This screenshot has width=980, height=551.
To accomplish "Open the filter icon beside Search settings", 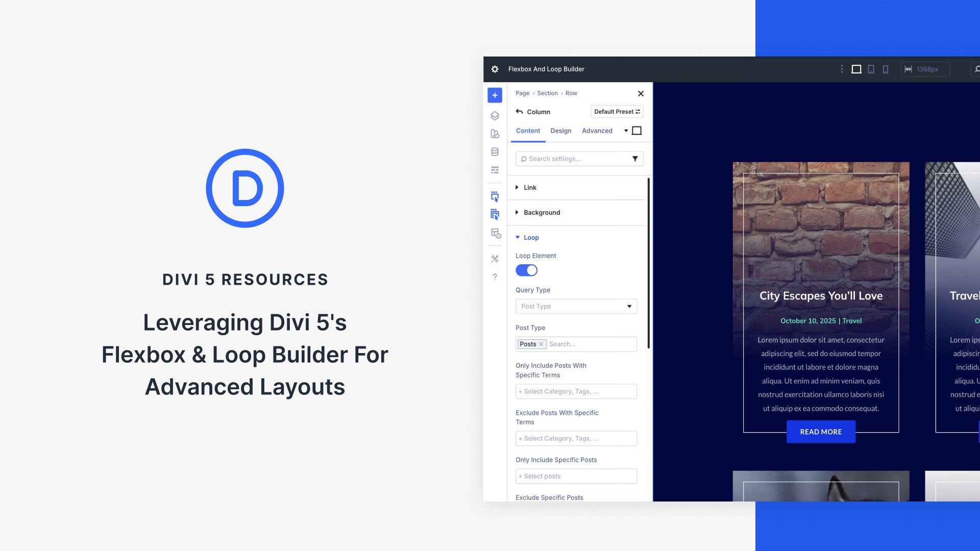I will pyautogui.click(x=635, y=159).
